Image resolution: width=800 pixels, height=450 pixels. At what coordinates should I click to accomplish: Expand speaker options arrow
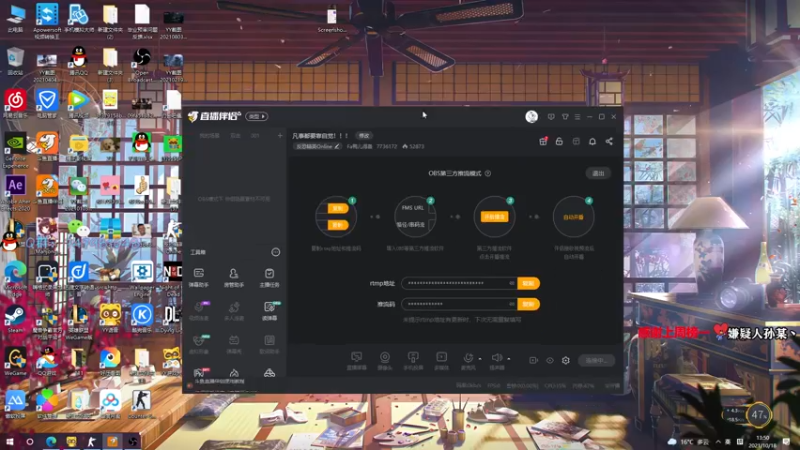coord(509,359)
